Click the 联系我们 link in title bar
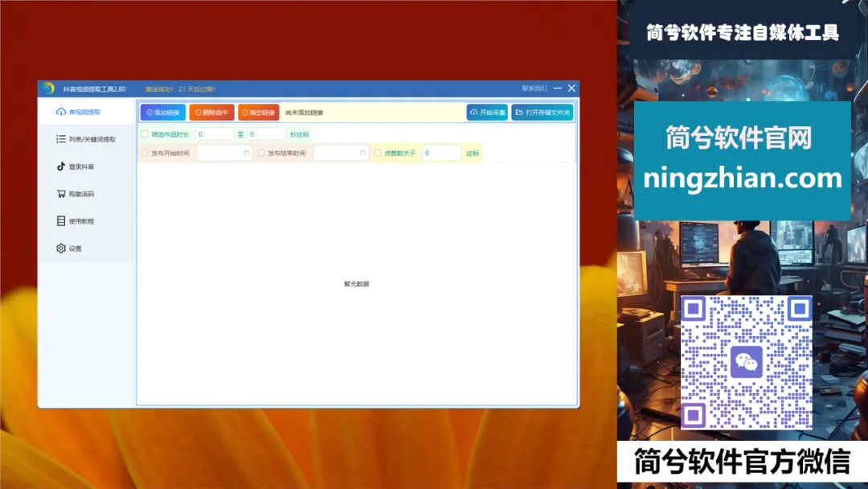868x489 pixels. 534,88
